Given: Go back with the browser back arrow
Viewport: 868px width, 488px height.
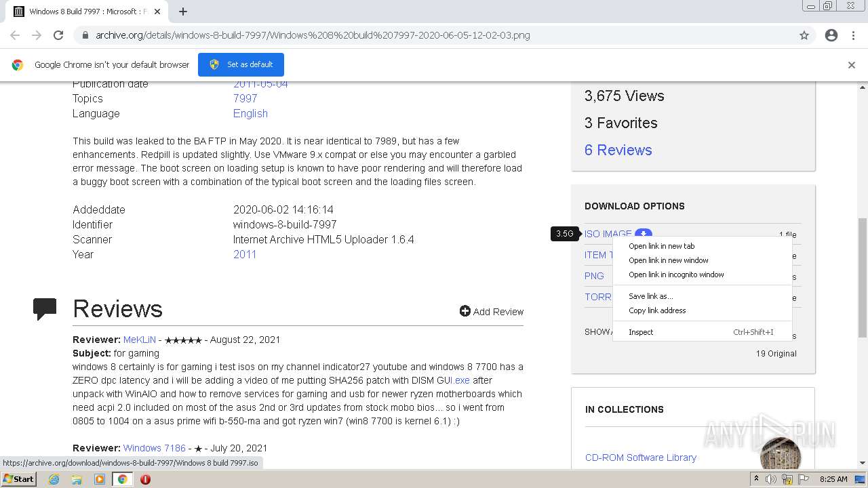Looking at the screenshot, I should (x=15, y=35).
